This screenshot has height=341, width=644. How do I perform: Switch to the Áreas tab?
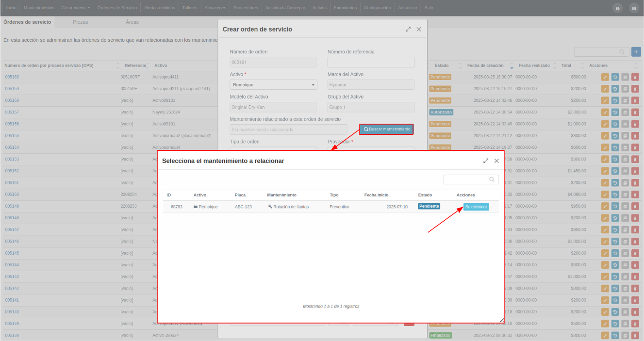(132, 22)
